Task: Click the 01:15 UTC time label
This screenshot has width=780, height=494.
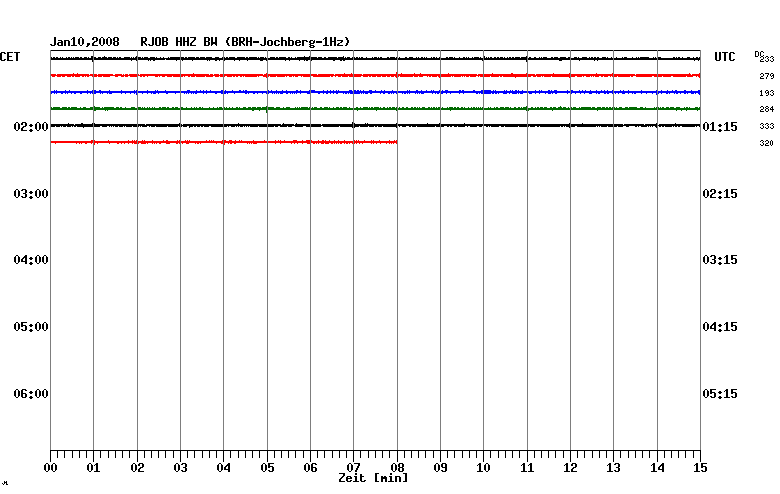Action: tap(720, 127)
